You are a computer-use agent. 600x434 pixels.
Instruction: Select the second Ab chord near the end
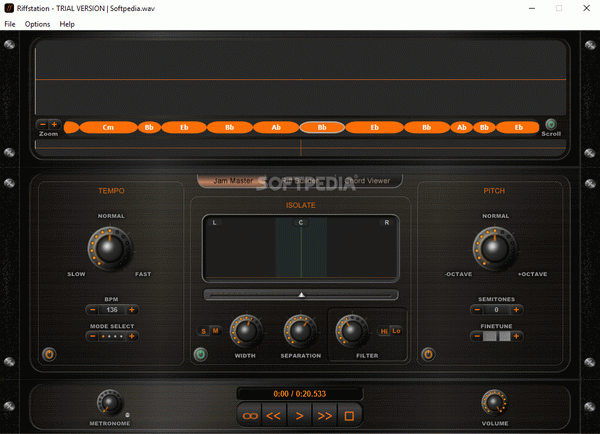461,127
